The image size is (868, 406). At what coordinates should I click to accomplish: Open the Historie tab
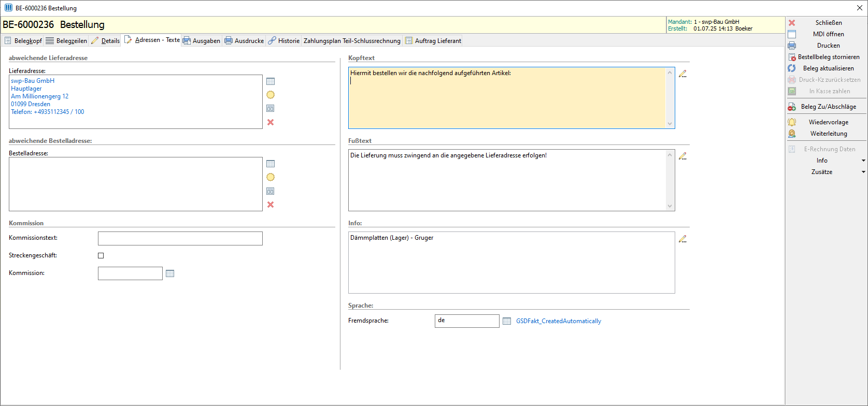[x=284, y=40]
